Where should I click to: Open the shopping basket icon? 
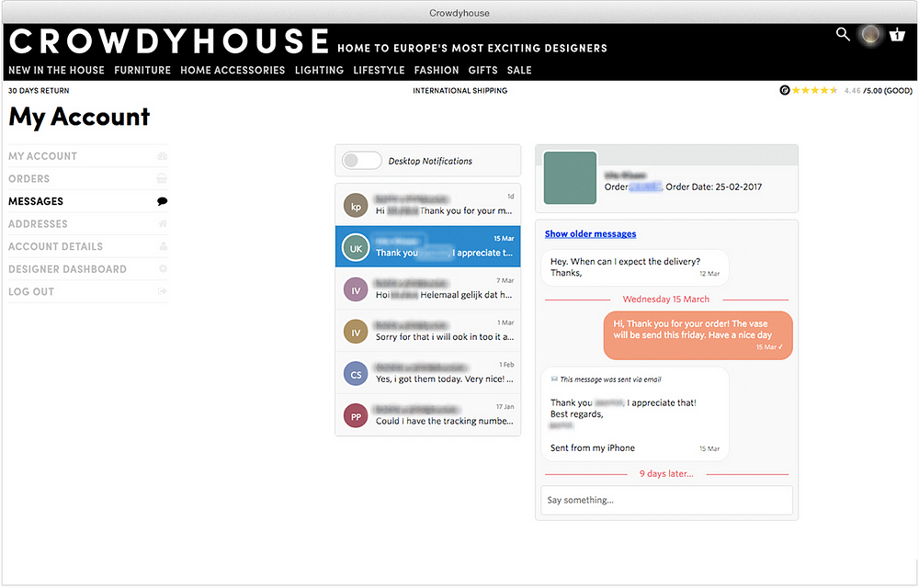897,35
